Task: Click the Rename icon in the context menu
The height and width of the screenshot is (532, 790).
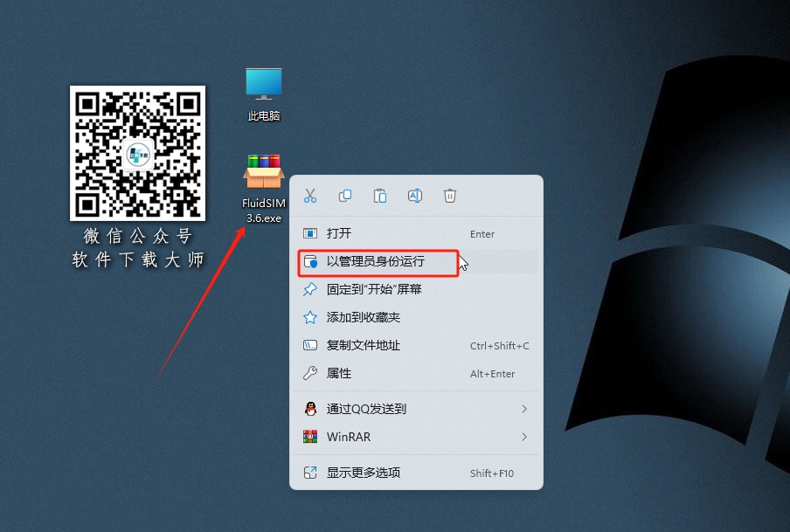Action: (415, 196)
